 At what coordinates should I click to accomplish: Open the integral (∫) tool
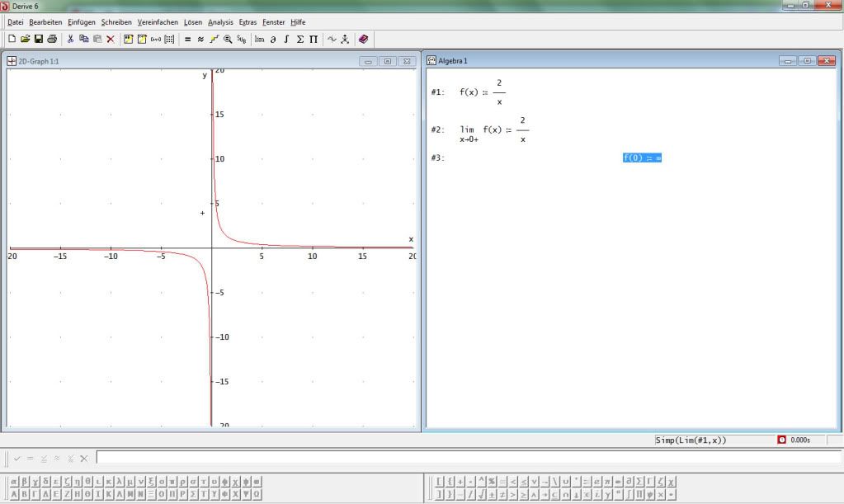[x=286, y=39]
